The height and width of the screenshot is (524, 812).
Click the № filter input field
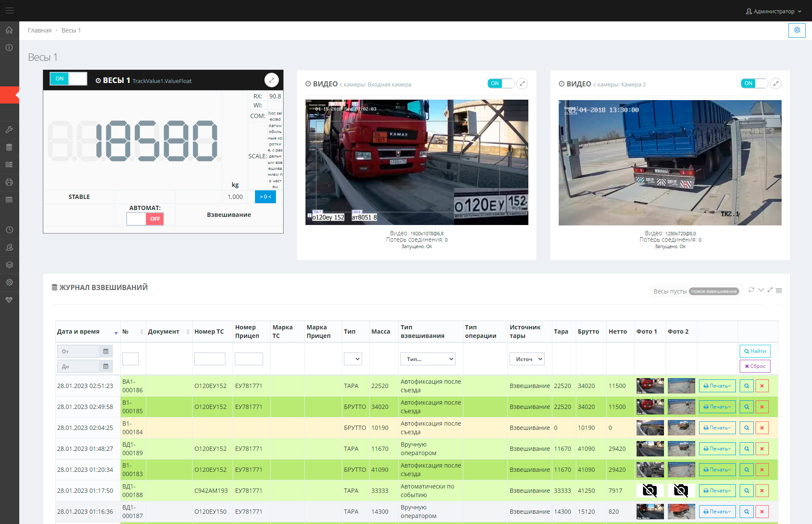pos(130,359)
